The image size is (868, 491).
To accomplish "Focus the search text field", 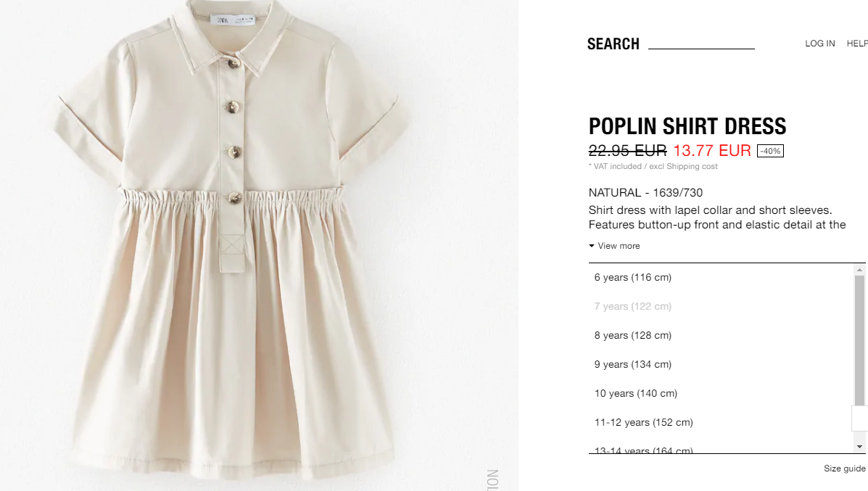I will pyautogui.click(x=701, y=44).
